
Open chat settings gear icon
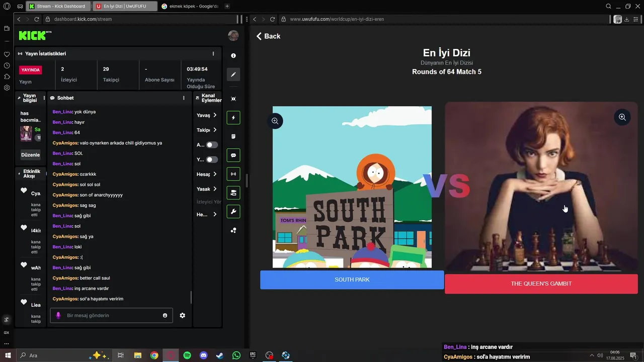pyautogui.click(x=182, y=315)
